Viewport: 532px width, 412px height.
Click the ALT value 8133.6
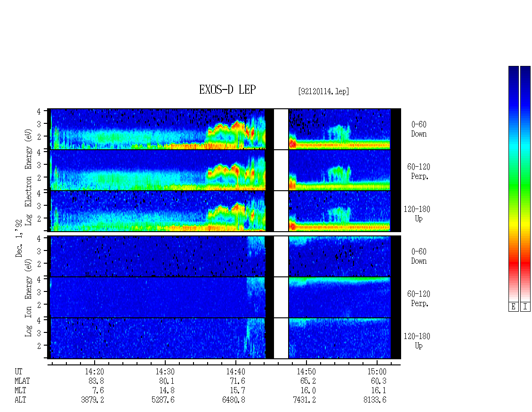[375, 400]
